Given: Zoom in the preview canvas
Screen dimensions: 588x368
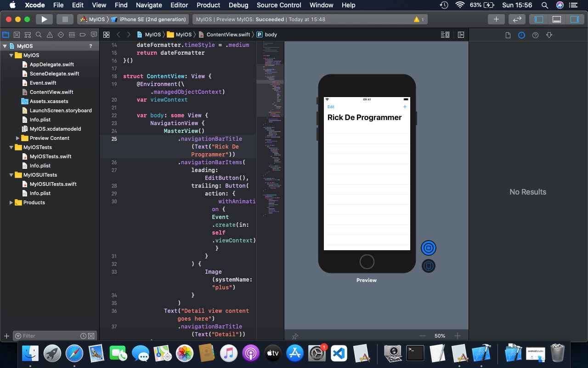Looking at the screenshot, I should (457, 336).
